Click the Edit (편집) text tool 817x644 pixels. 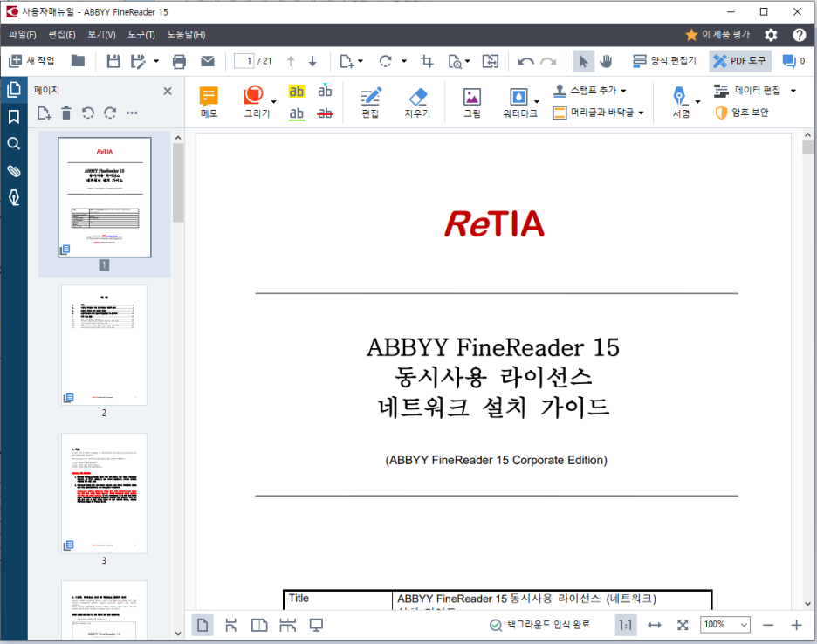click(x=370, y=102)
